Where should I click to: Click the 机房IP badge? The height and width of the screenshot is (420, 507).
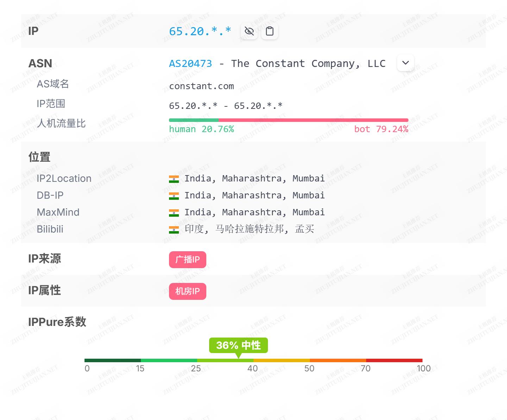pyautogui.click(x=187, y=291)
